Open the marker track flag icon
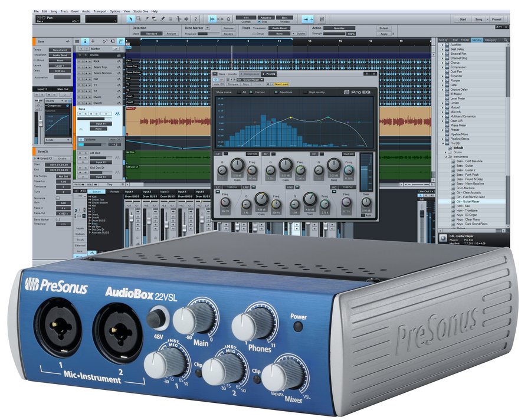 tap(121, 41)
